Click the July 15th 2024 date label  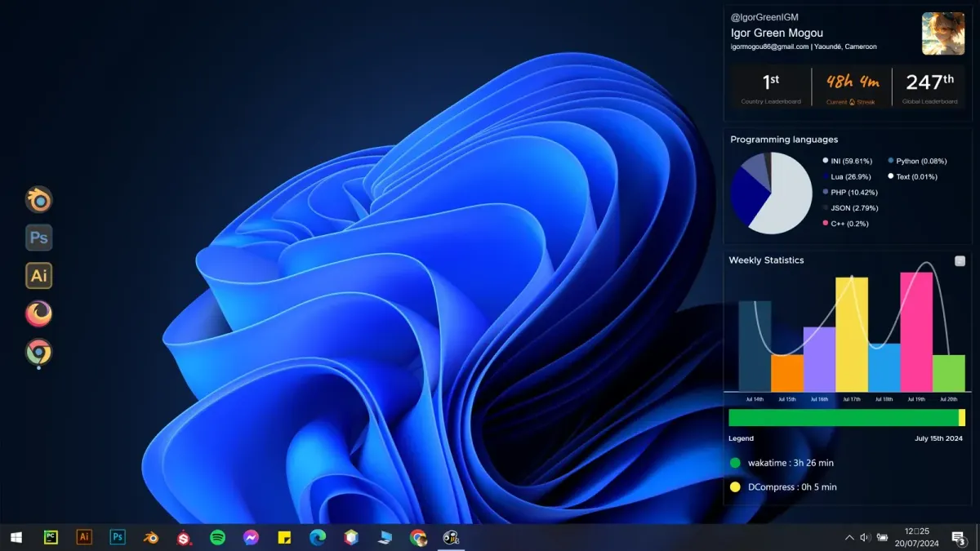[938, 438]
